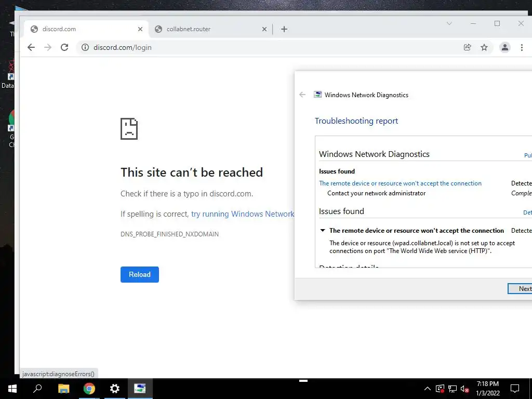Open a new tab with the plus button
This screenshot has width=532, height=399.
point(284,29)
